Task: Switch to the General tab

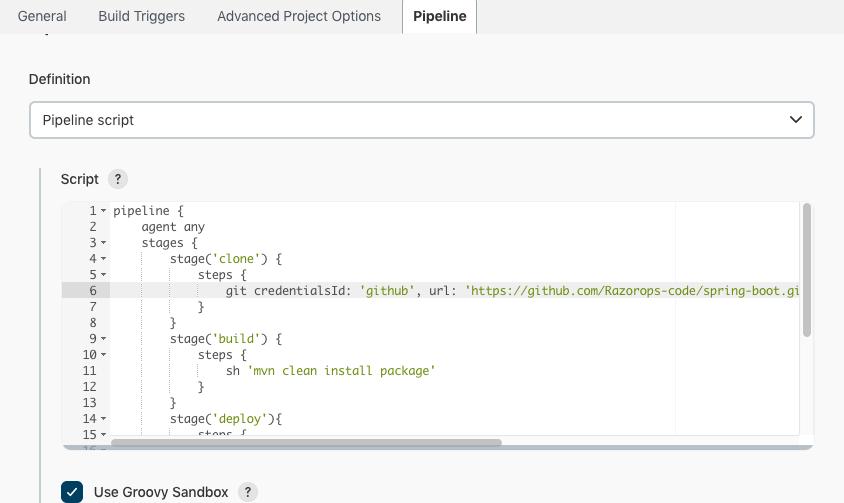Action: 42,16
